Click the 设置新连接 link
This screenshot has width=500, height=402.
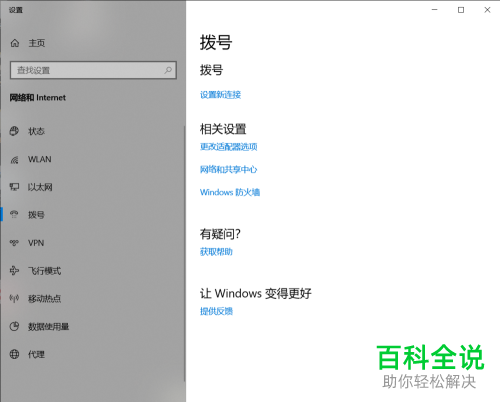220,95
